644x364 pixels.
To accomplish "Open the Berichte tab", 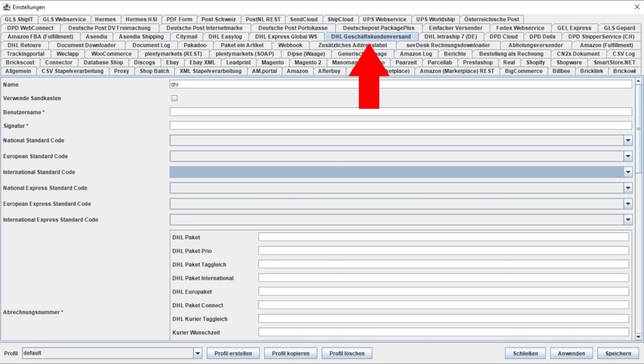I will 455,54.
